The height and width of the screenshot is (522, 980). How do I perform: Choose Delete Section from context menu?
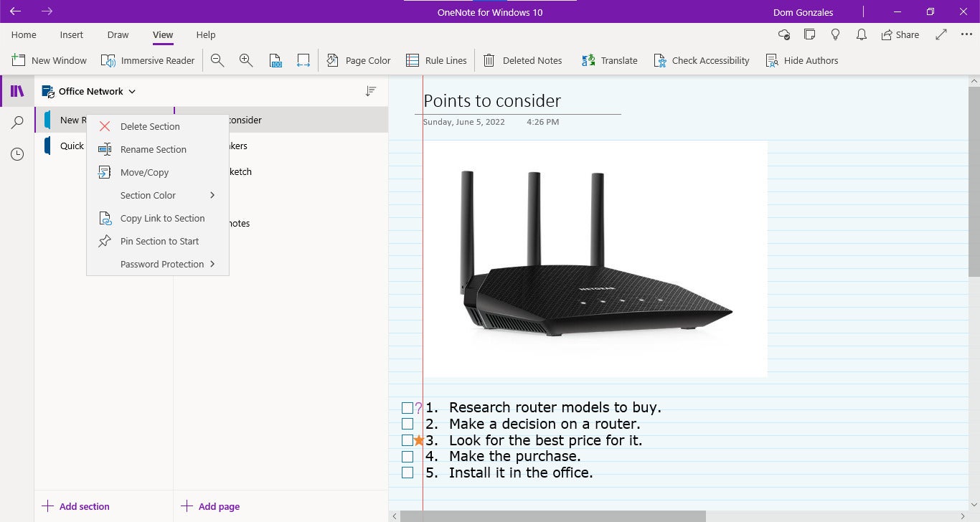coord(158,126)
